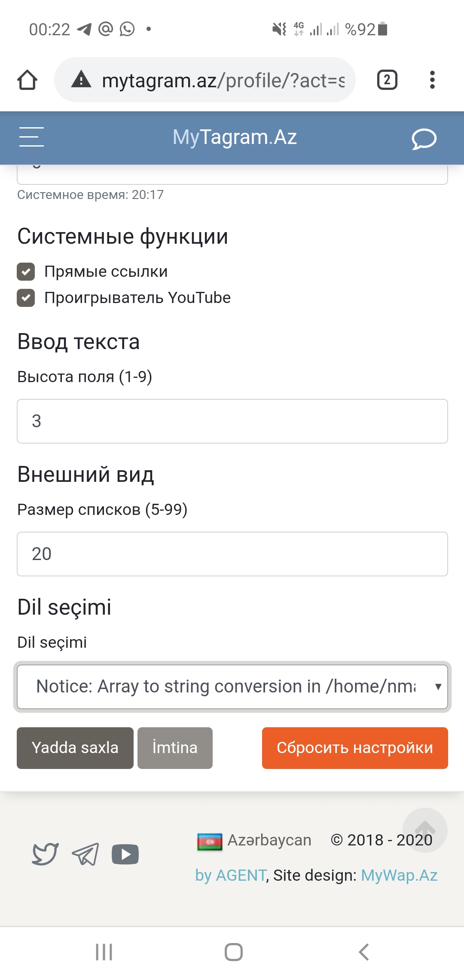The height and width of the screenshot is (980, 464).
Task: Focus the Размер списков input field
Action: point(232,554)
